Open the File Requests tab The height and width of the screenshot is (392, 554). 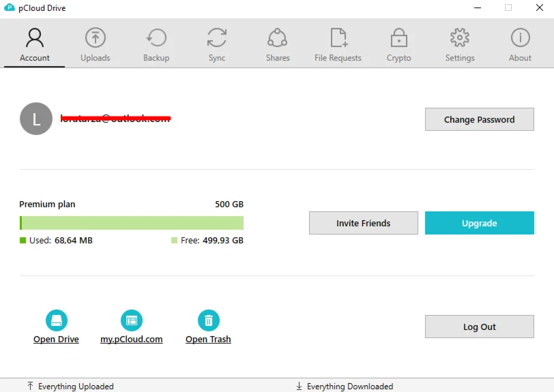(x=338, y=45)
